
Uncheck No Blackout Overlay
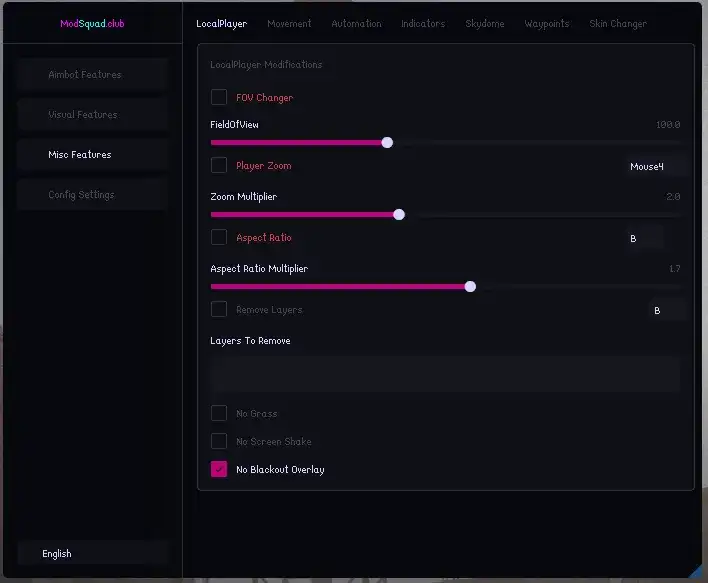coord(219,469)
